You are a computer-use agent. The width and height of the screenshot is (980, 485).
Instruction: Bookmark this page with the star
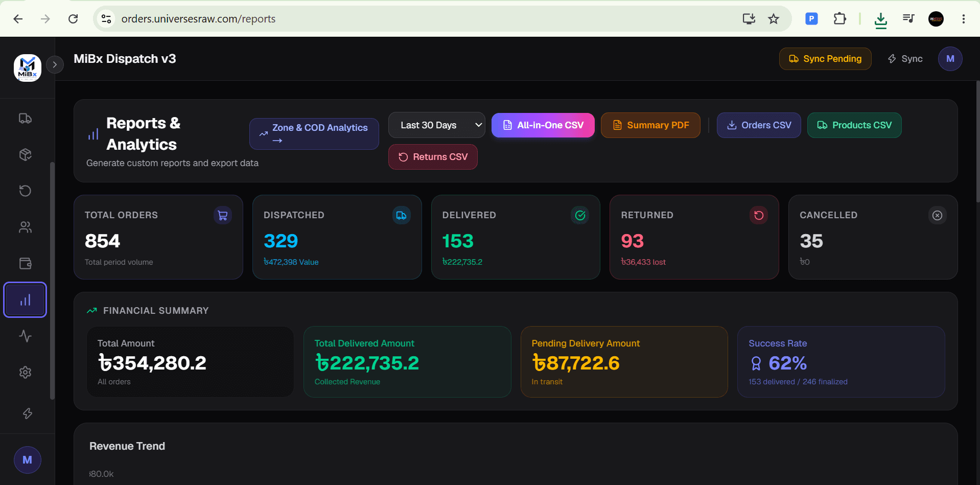pos(774,19)
